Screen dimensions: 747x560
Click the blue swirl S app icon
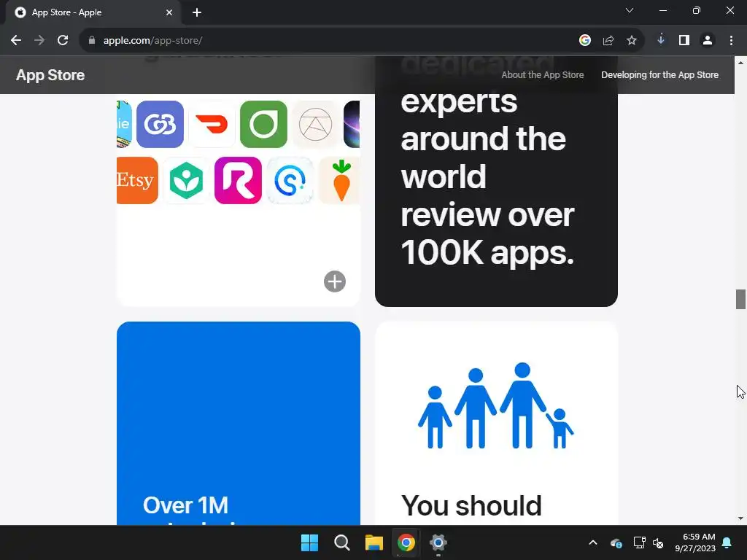(x=290, y=181)
